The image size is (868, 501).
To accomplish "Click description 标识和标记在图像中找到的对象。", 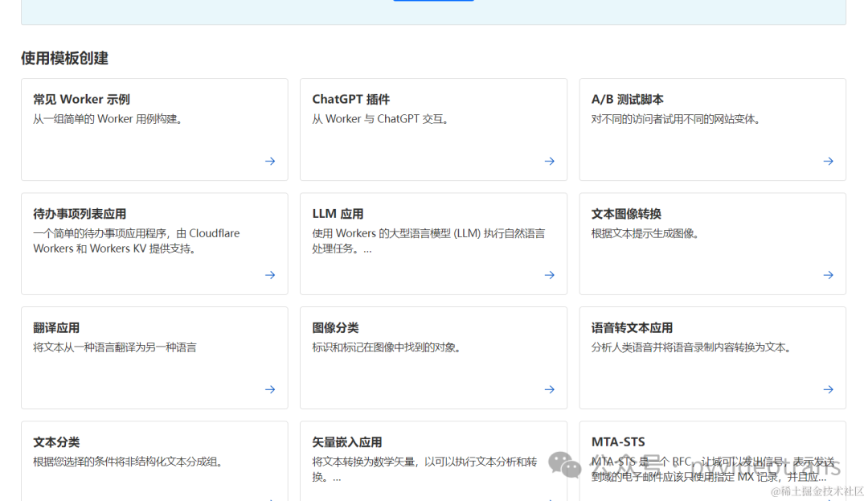I will point(387,347).
